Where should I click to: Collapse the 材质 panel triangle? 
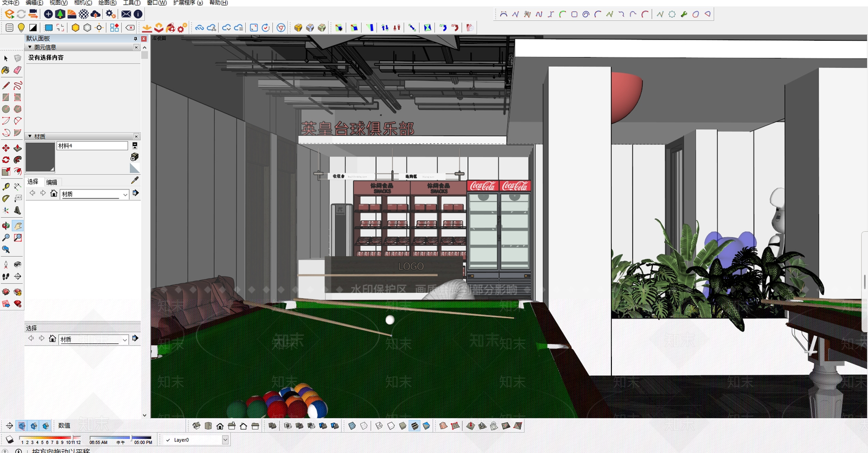tap(30, 136)
